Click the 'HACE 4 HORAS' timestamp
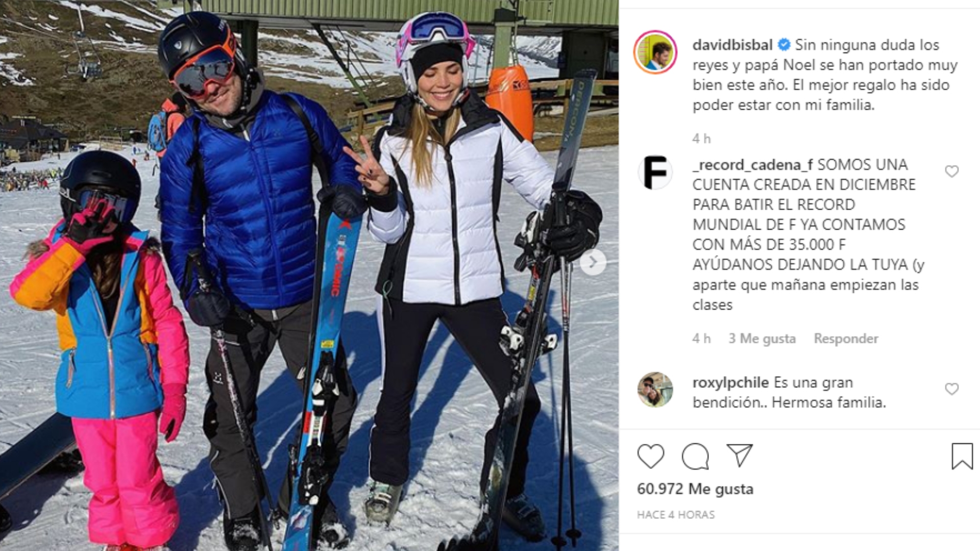The width and height of the screenshot is (980, 551). point(676,515)
